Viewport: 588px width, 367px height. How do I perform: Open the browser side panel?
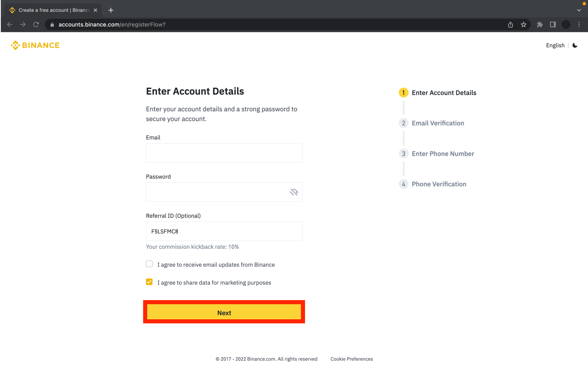(553, 24)
